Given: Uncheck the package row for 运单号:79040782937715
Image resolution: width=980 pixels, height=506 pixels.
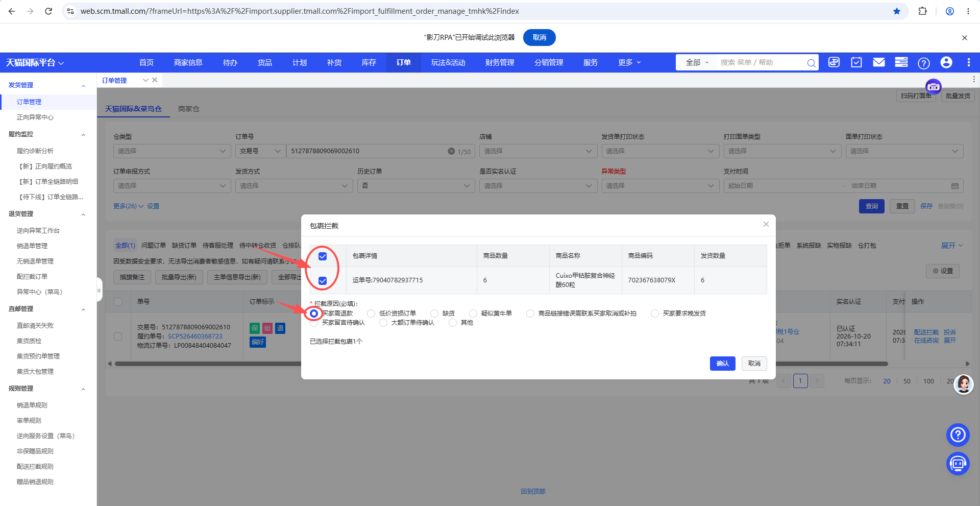Looking at the screenshot, I should point(323,280).
